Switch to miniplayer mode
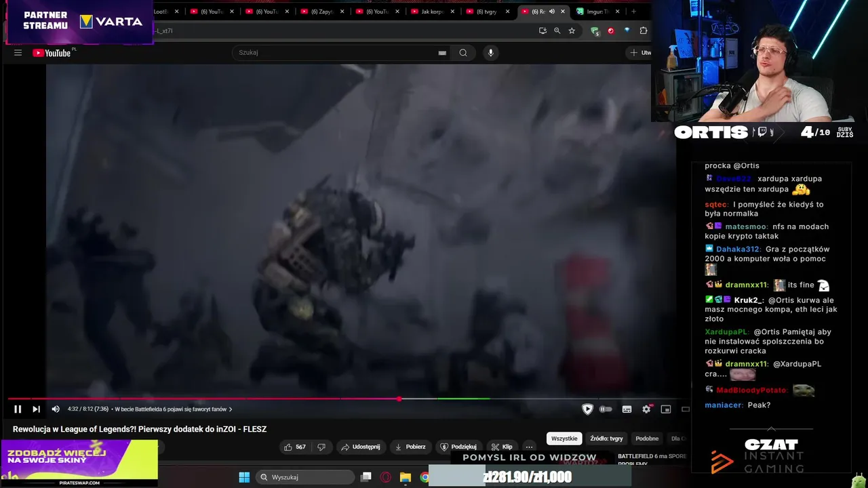868x488 pixels. [x=666, y=409]
